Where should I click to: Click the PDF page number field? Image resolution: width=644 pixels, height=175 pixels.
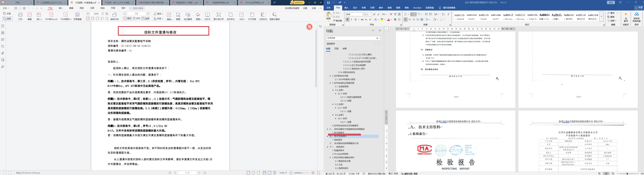[x=136, y=14]
